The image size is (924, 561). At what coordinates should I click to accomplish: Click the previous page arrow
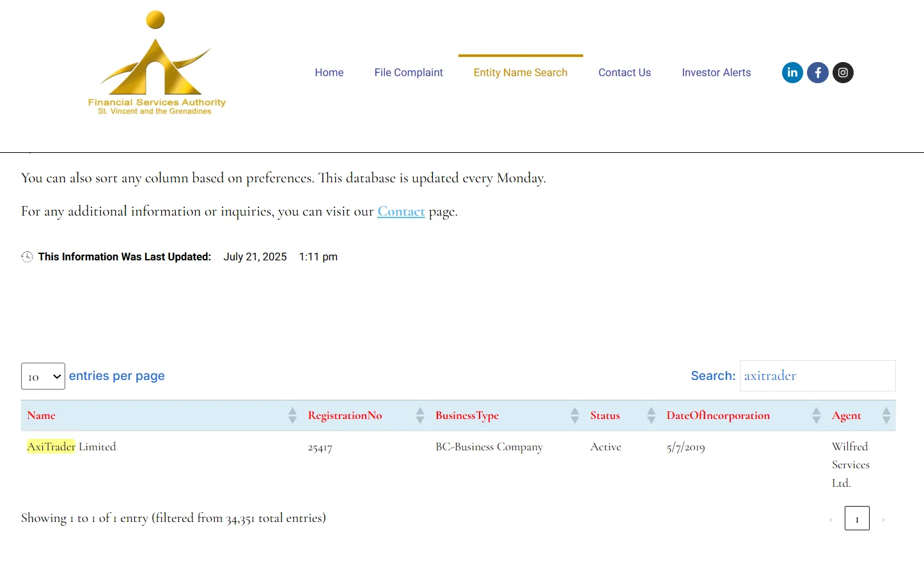(x=831, y=519)
